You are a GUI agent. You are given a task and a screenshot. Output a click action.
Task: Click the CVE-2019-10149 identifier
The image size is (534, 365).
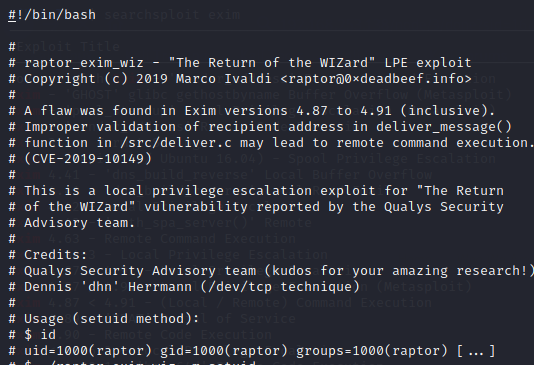pyautogui.click(x=88, y=159)
